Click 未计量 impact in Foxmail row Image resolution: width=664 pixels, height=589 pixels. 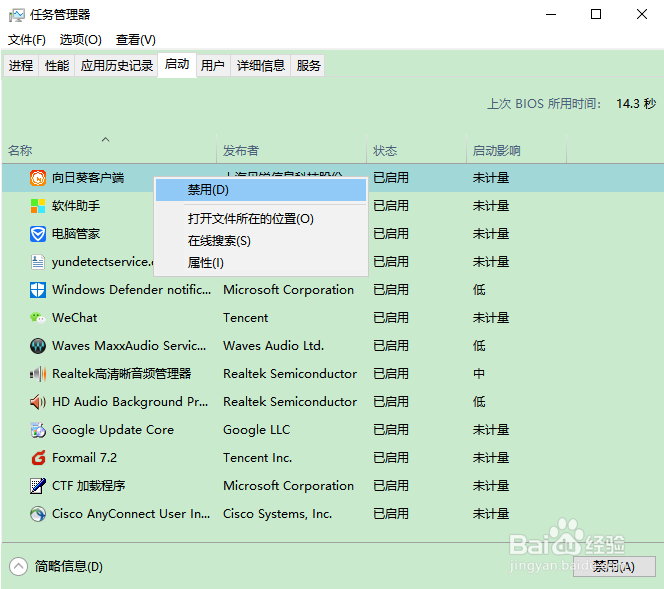(x=491, y=458)
